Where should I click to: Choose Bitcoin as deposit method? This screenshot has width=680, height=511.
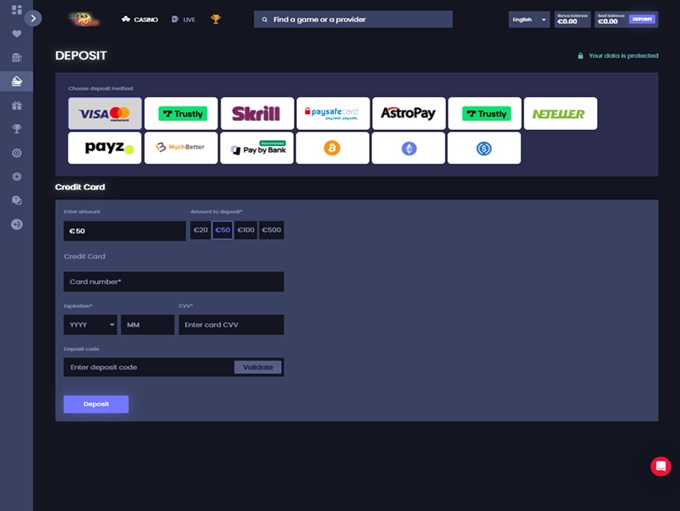pyautogui.click(x=331, y=148)
